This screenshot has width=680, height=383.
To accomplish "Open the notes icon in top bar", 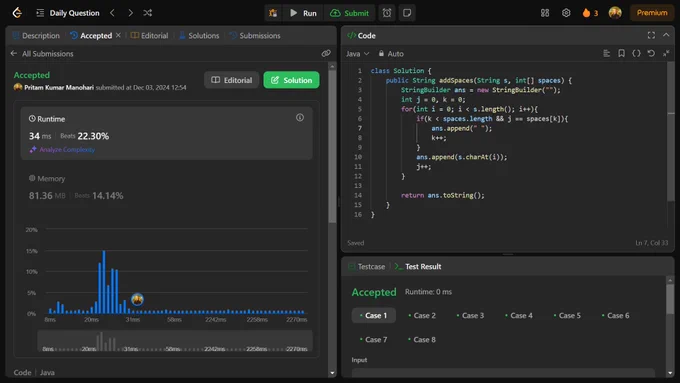I will [x=407, y=13].
